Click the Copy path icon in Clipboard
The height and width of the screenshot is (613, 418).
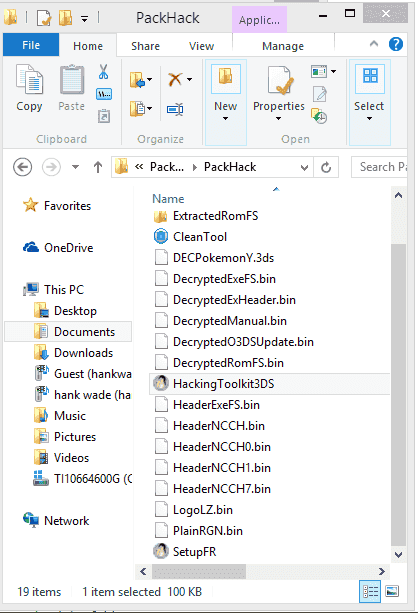[104, 94]
